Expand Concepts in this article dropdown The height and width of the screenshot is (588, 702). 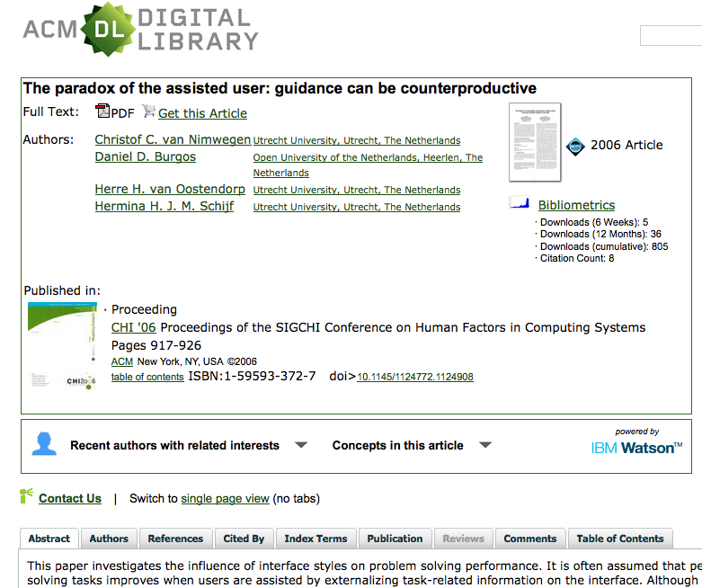[485, 445]
